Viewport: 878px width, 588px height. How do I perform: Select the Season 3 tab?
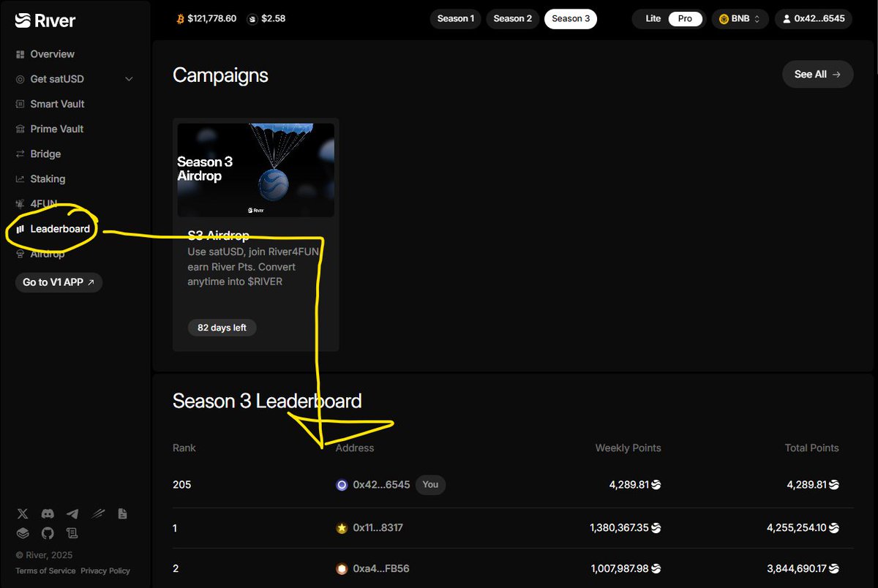[x=571, y=19]
